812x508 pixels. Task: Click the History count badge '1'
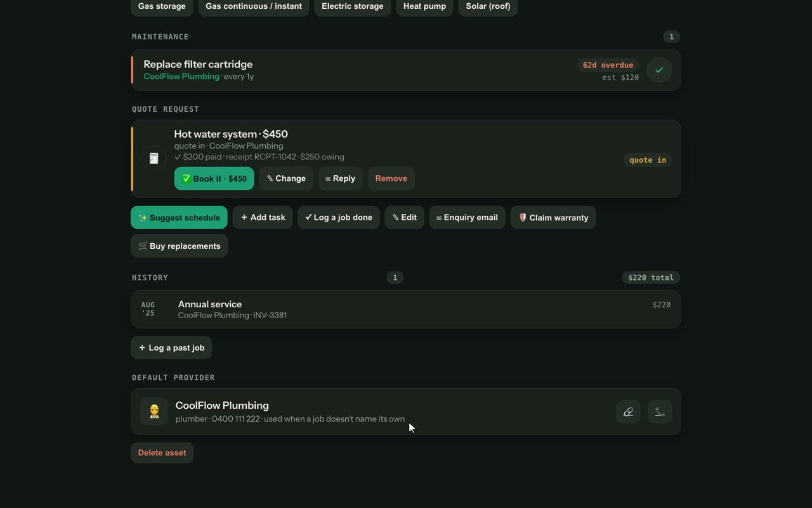(x=395, y=277)
